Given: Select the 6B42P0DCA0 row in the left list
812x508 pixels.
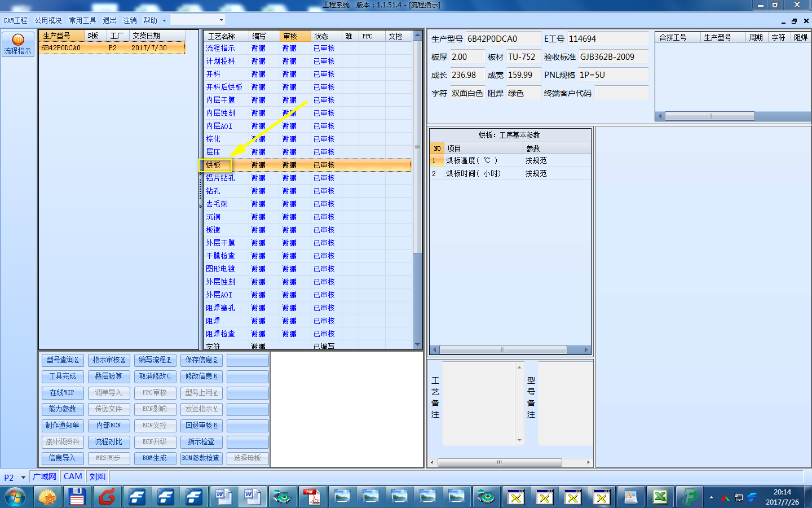Looking at the screenshot, I should tap(112, 48).
